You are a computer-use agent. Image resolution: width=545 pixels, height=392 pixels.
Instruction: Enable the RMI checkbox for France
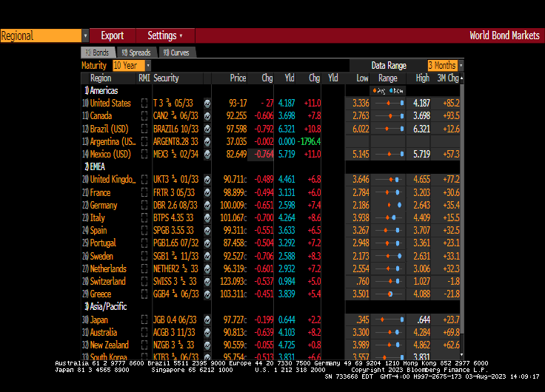coord(144,192)
